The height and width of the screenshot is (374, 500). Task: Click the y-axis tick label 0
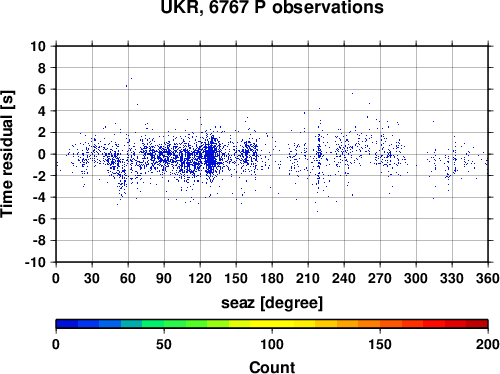pyautogui.click(x=42, y=154)
